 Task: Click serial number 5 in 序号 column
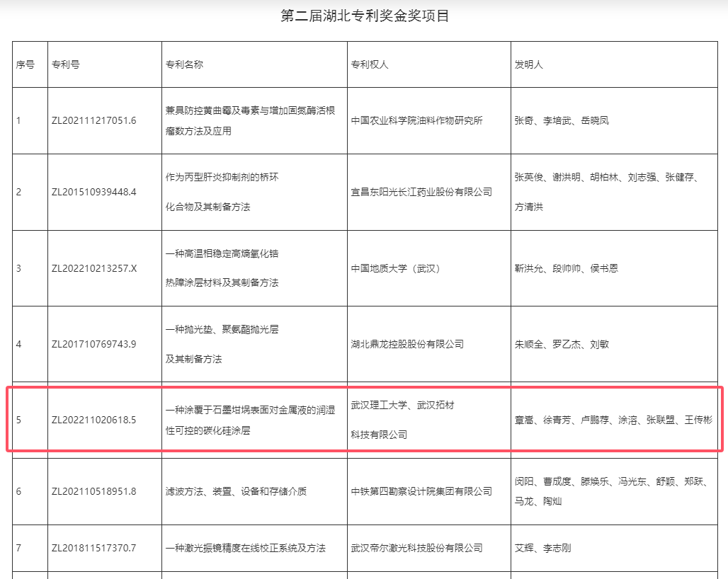(x=18, y=420)
